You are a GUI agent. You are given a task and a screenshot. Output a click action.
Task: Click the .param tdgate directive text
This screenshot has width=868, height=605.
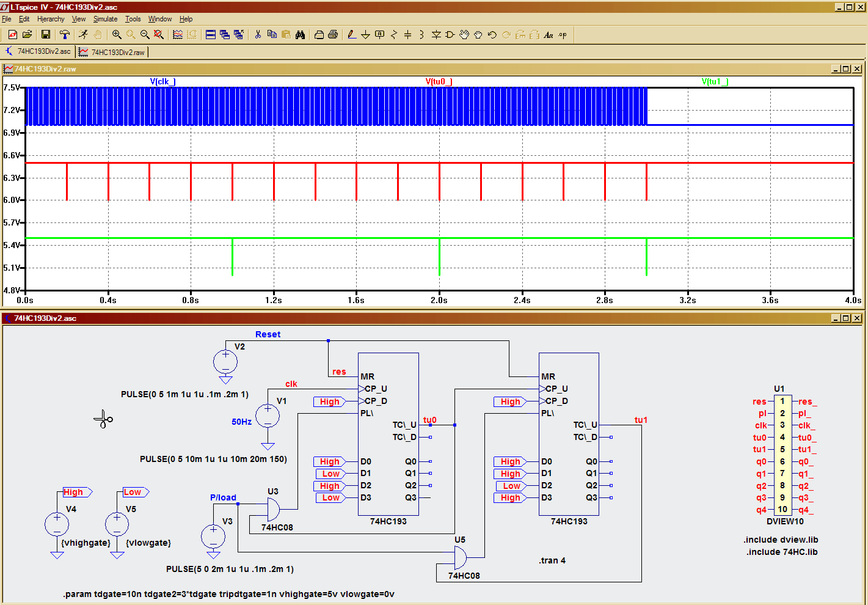[x=229, y=594]
